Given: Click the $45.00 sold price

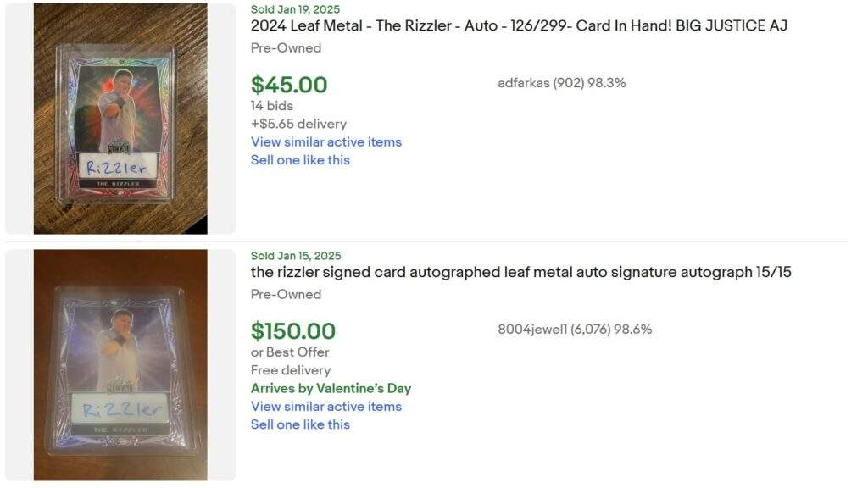Looking at the screenshot, I should (x=289, y=85).
